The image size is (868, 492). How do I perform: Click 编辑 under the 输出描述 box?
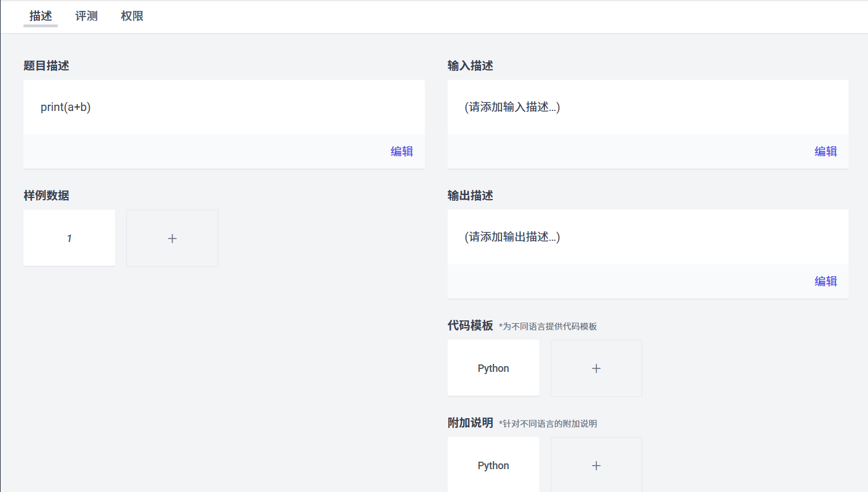pyautogui.click(x=825, y=281)
